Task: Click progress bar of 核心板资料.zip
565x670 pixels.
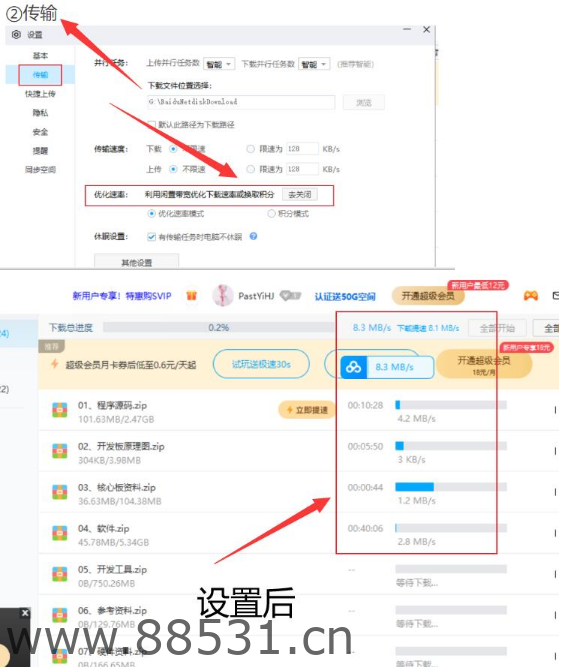Action: click(451, 487)
